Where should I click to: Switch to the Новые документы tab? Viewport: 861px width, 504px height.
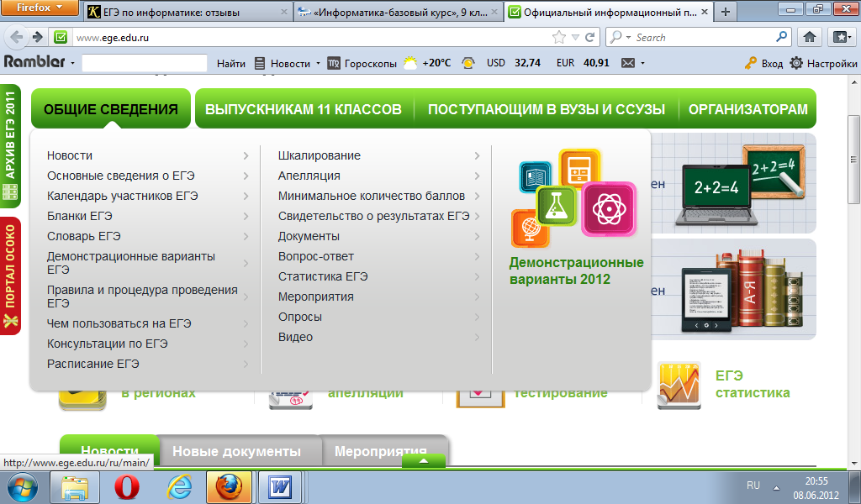coord(236,451)
